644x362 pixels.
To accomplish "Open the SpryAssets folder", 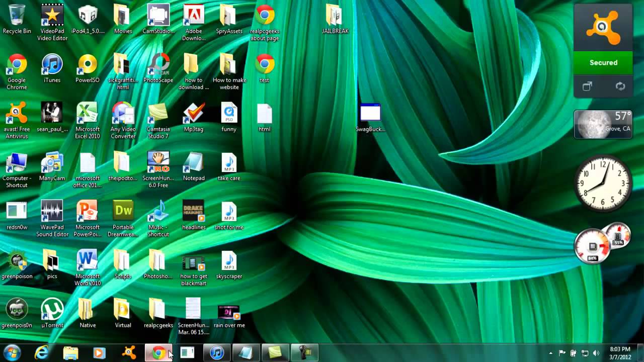I will point(229,19).
